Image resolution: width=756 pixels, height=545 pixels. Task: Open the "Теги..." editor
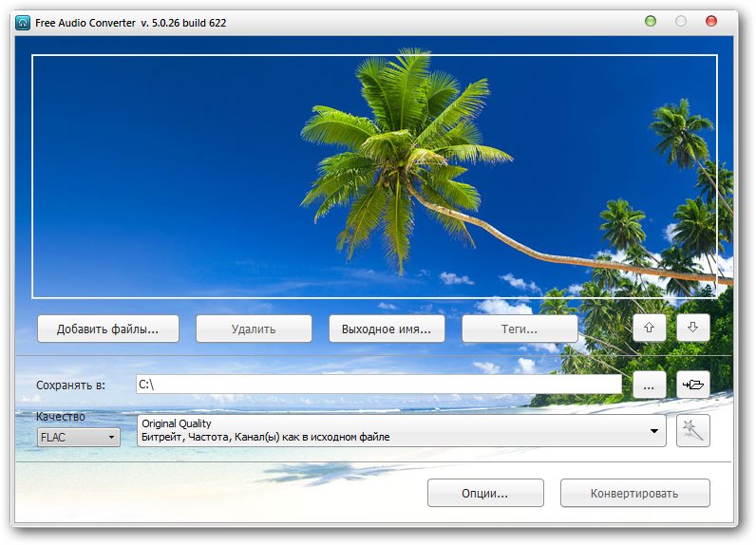[x=520, y=329]
